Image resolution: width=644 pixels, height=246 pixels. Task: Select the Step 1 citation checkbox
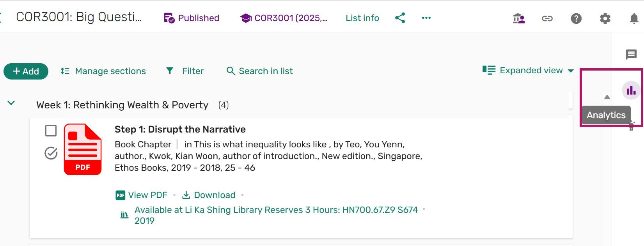tap(51, 131)
